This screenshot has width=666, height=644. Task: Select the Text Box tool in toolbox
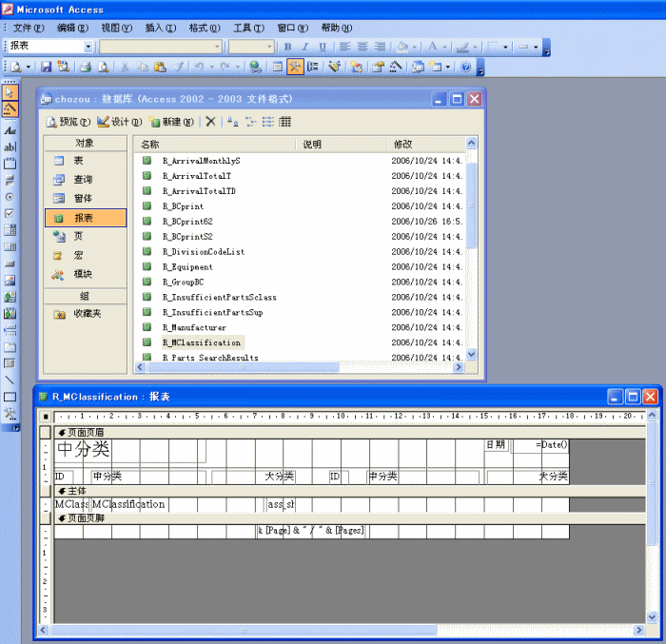pos(10,147)
